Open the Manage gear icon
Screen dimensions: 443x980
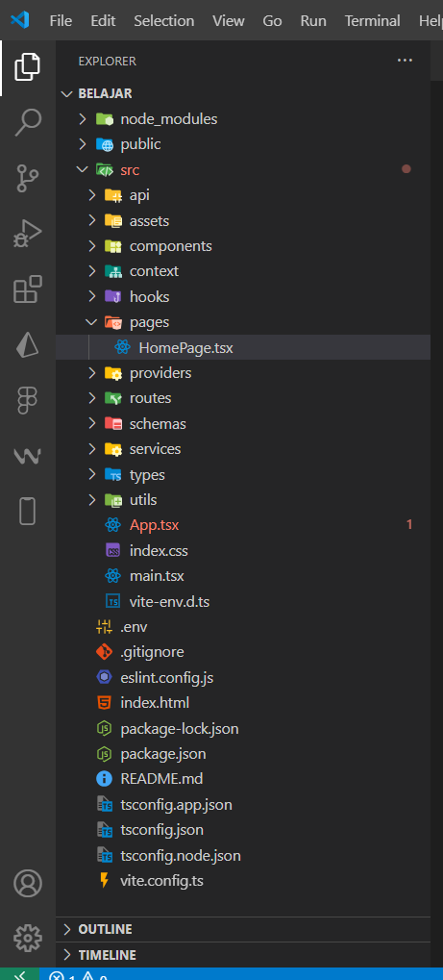point(28,938)
